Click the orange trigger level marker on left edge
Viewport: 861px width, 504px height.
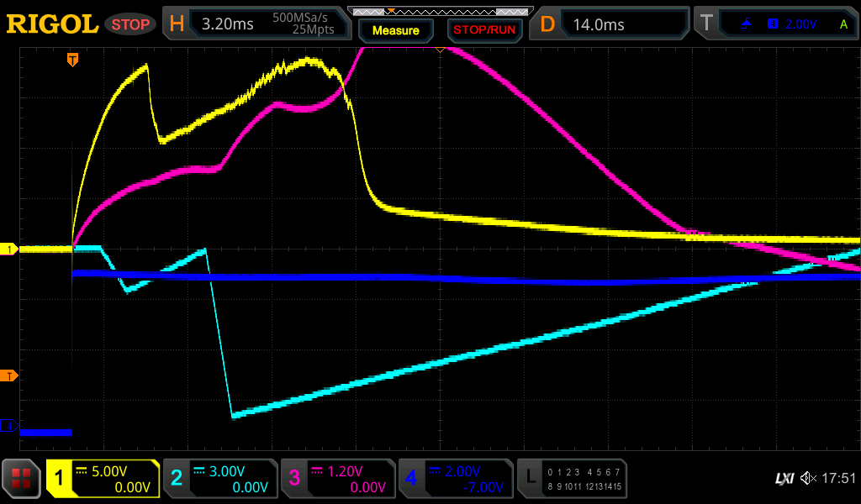pos(9,375)
